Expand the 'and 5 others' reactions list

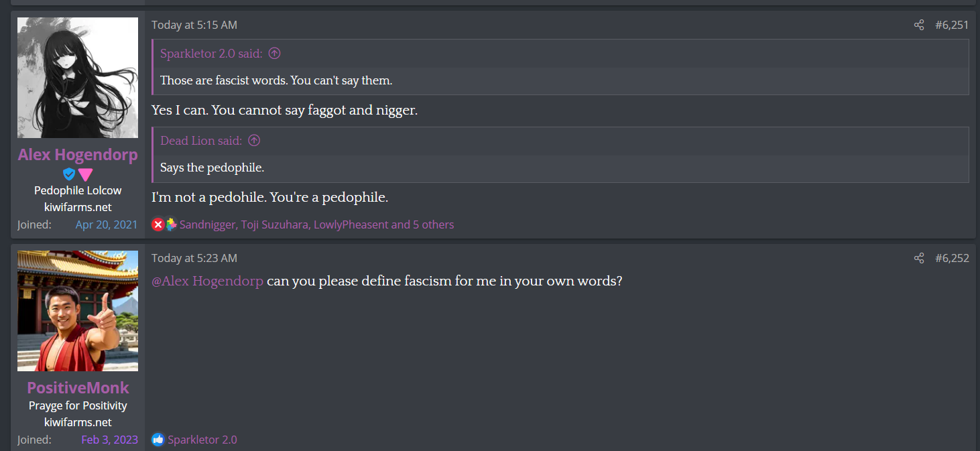pos(422,225)
